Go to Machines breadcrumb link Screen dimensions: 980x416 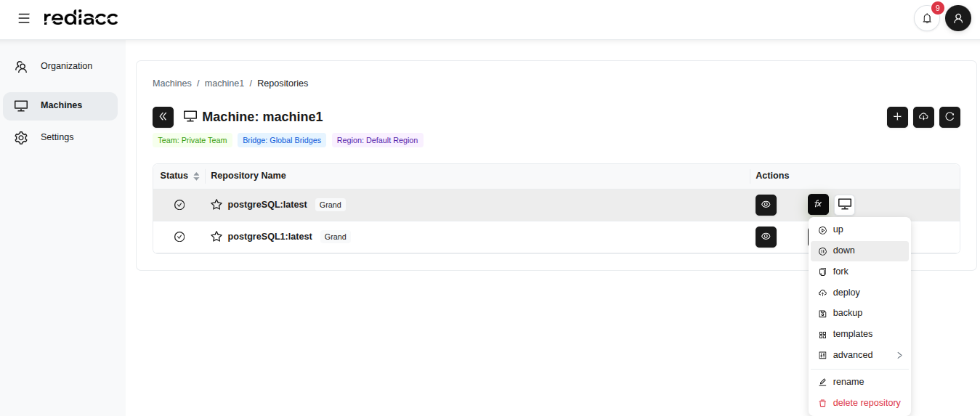click(172, 83)
